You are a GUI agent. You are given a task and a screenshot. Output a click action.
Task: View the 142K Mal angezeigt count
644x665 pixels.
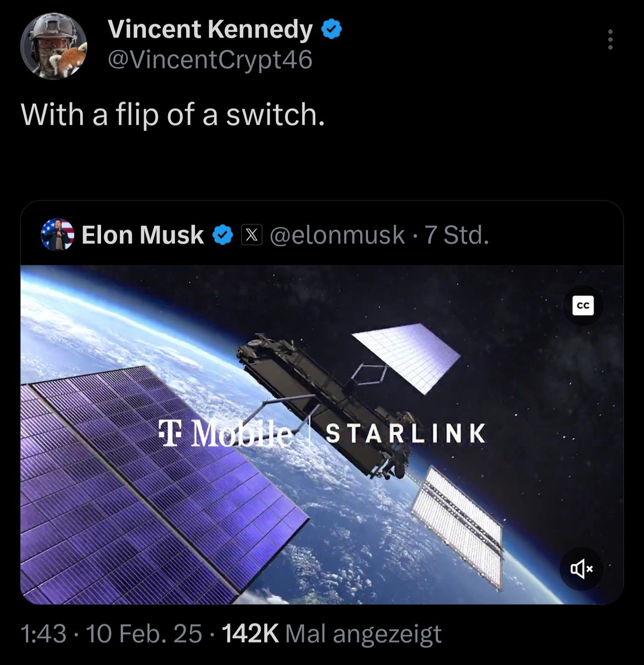coord(332,634)
